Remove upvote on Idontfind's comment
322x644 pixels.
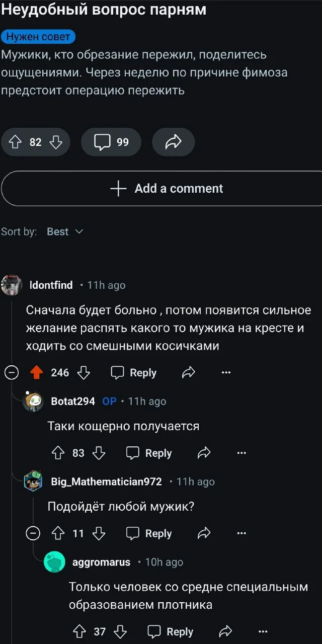pyautogui.click(x=37, y=373)
